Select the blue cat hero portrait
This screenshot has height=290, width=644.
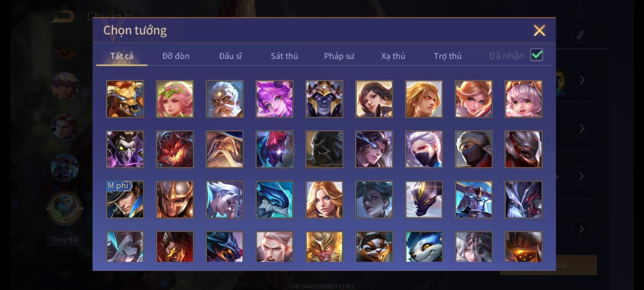424,247
